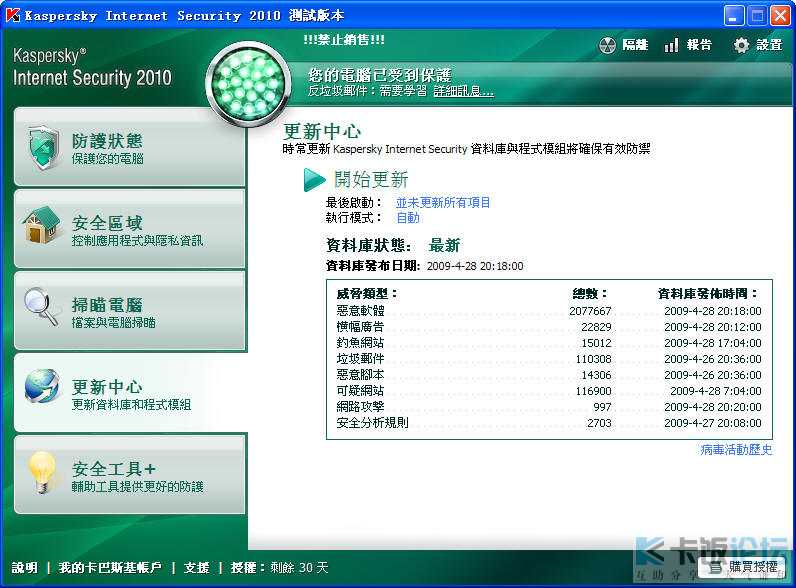Click the 開始更新 start update link
796x588 pixels.
(x=371, y=180)
